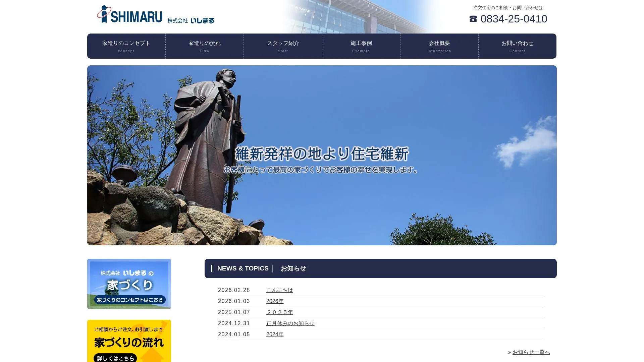Open the 家造りの流れ Flow menu item
The image size is (644, 362).
[205, 46]
